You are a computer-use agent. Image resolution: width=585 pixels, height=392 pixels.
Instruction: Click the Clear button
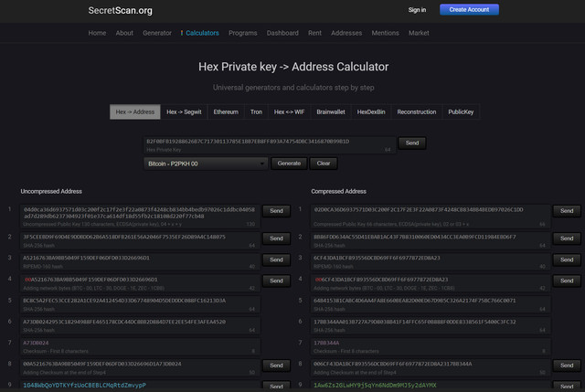click(324, 164)
